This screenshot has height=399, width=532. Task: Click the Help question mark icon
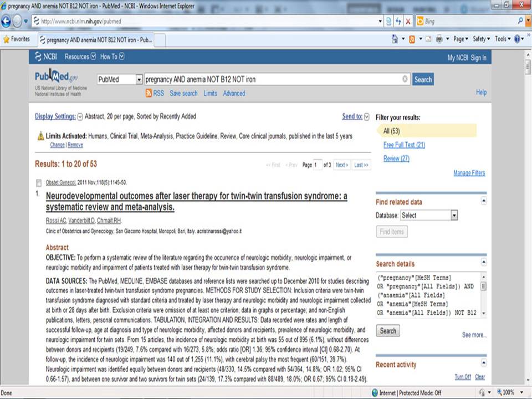point(517,39)
